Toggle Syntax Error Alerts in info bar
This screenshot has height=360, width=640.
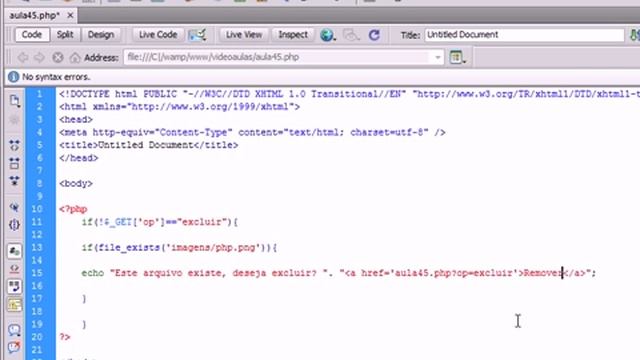(x=14, y=304)
